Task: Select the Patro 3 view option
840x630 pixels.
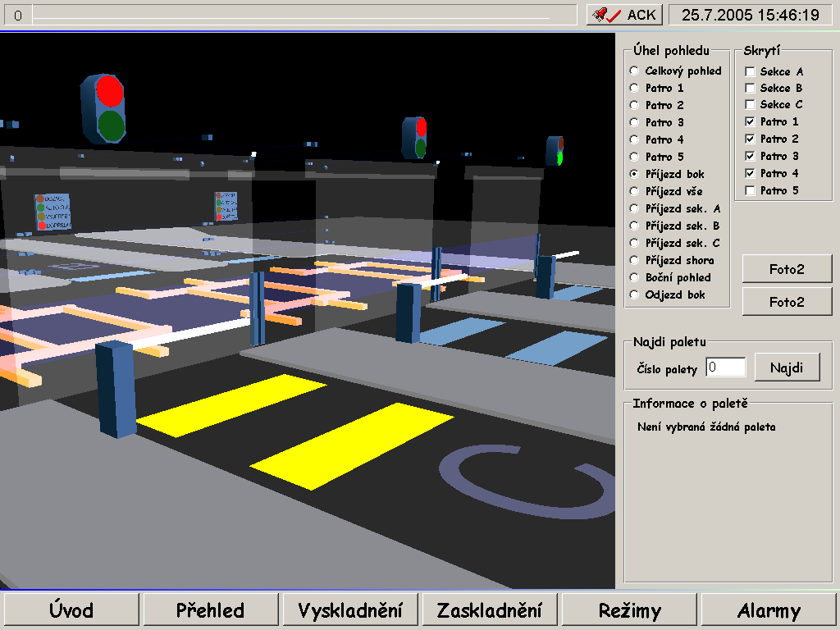Action: coord(634,122)
